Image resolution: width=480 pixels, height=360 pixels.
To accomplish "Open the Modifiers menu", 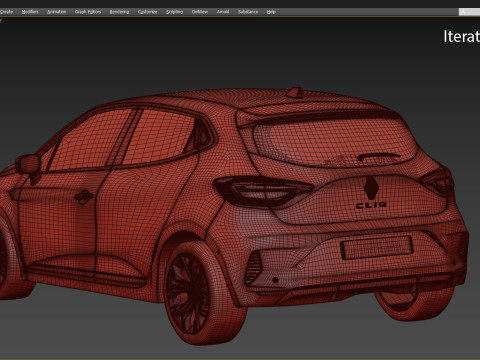I will pos(30,12).
